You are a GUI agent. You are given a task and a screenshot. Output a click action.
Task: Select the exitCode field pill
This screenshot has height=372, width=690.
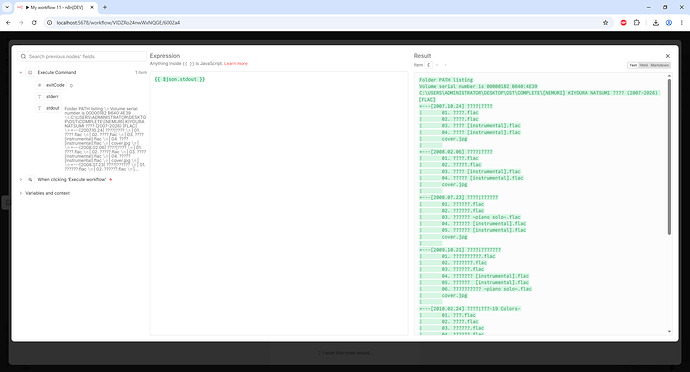(51, 85)
